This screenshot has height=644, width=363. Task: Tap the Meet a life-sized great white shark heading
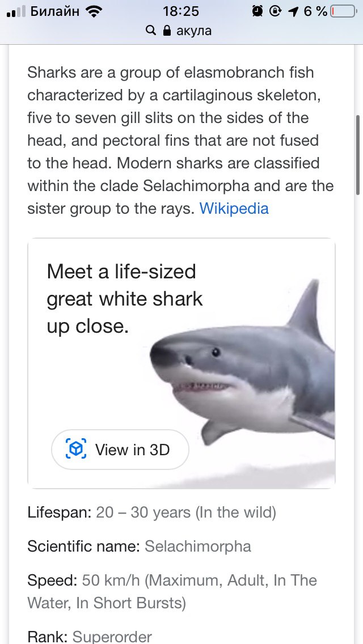(x=125, y=299)
